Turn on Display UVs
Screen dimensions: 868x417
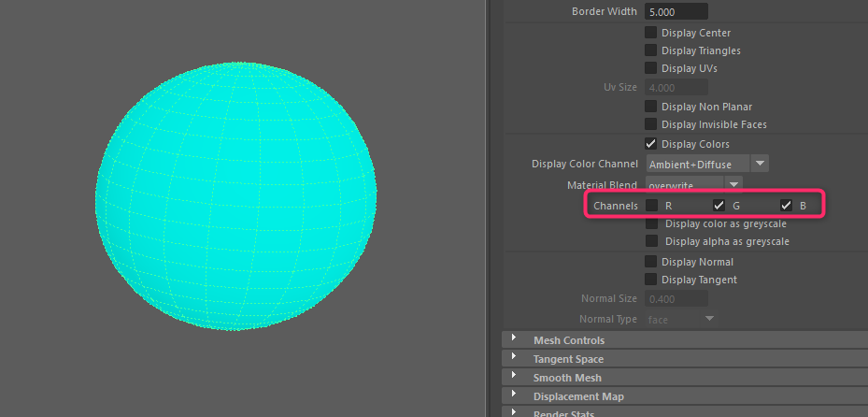(x=651, y=68)
